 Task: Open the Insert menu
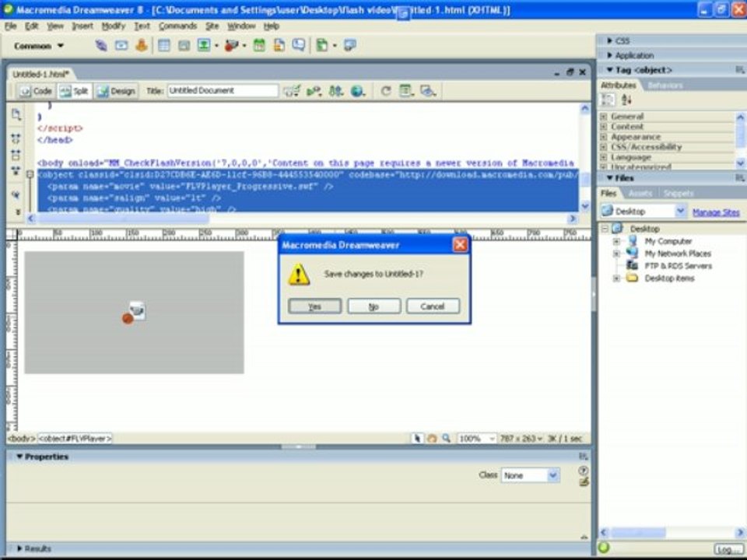point(82,26)
